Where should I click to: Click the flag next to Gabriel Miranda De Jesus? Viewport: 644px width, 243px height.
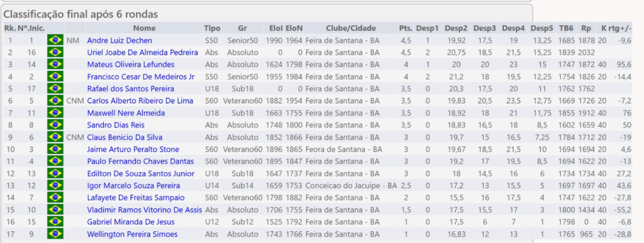[55, 222]
